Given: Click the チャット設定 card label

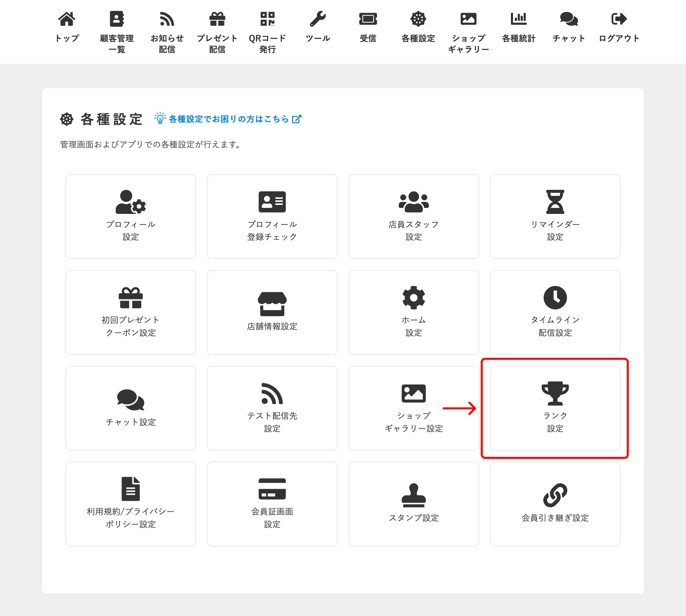Looking at the screenshot, I should coord(131,422).
